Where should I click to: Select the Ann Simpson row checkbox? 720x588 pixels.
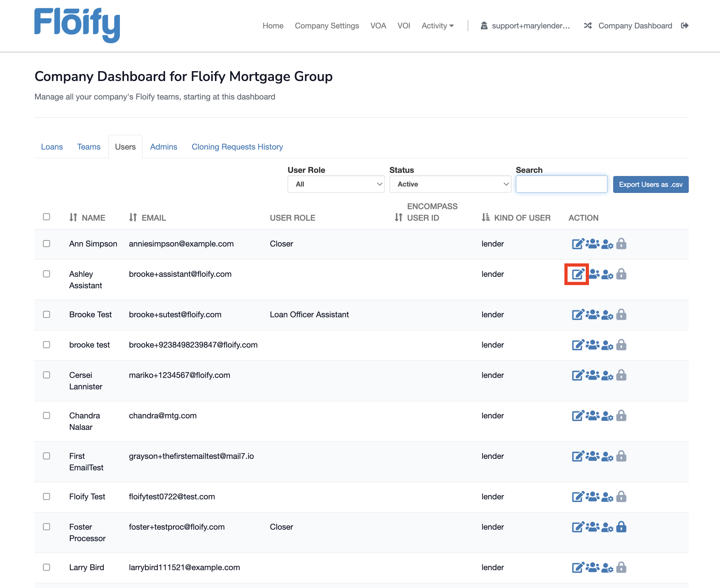tap(47, 244)
